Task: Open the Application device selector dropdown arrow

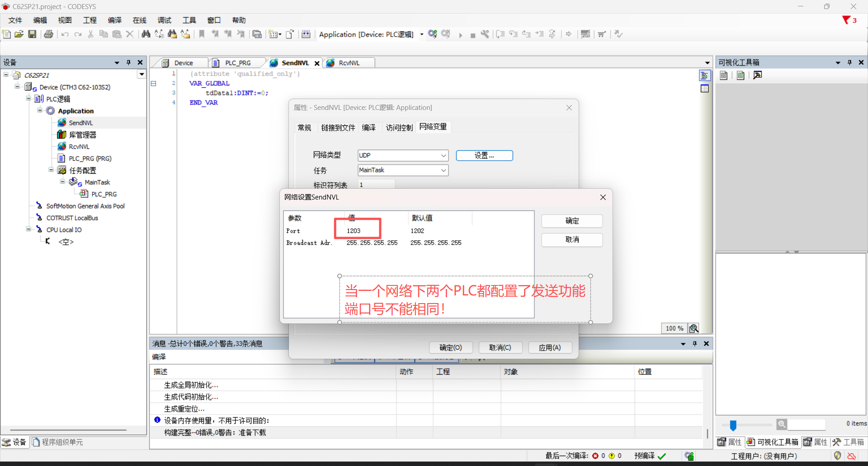Action: [x=421, y=34]
